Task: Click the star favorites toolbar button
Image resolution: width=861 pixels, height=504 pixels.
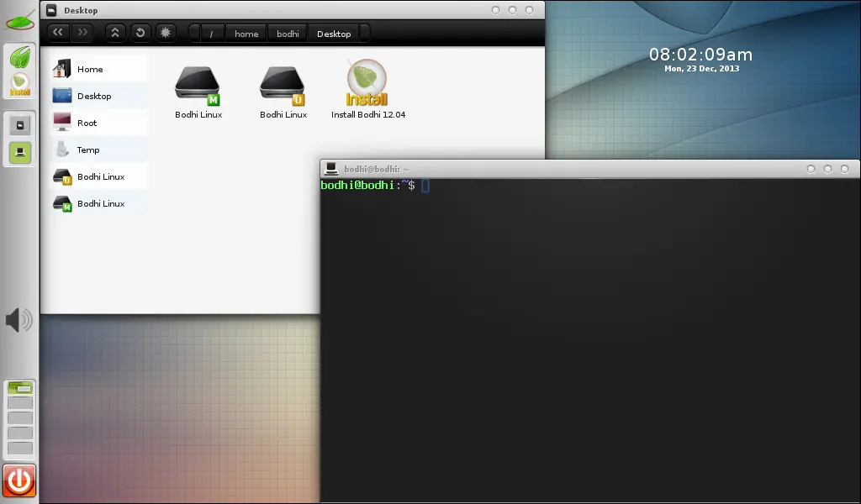Action: pyautogui.click(x=166, y=33)
